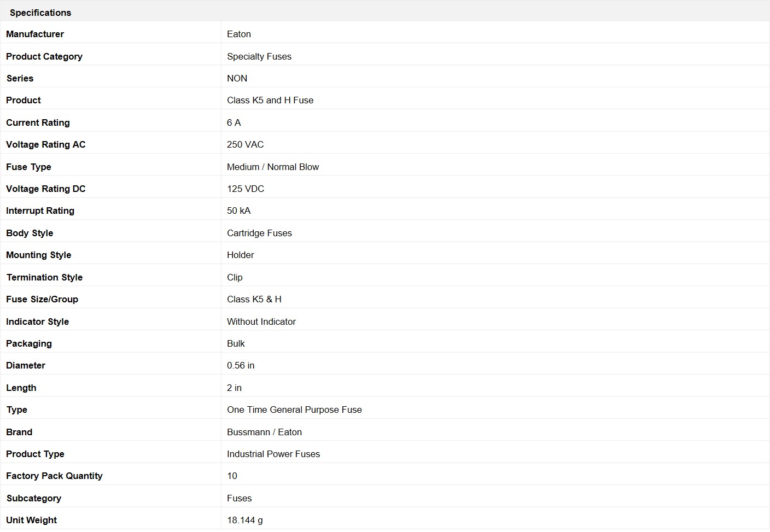Viewport: 770px width, 532px height.
Task: Click the 250 VAC voltage value
Action: (x=245, y=144)
